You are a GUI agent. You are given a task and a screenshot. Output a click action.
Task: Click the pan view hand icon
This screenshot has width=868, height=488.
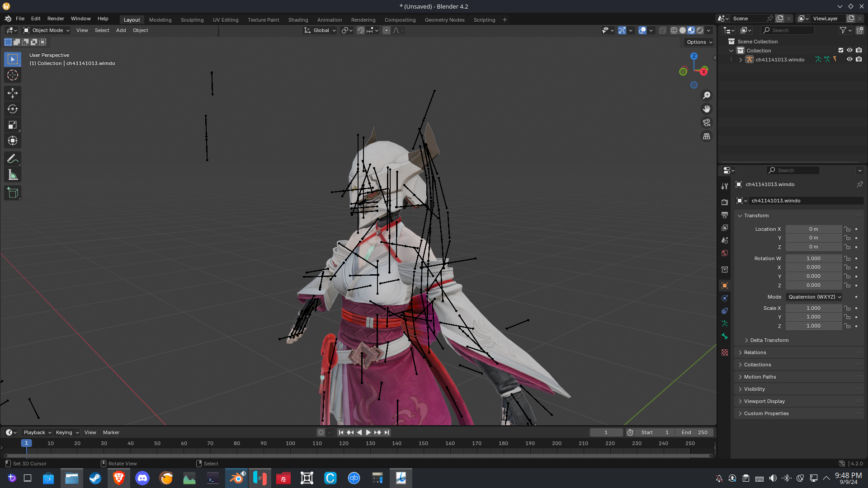pyautogui.click(x=707, y=109)
